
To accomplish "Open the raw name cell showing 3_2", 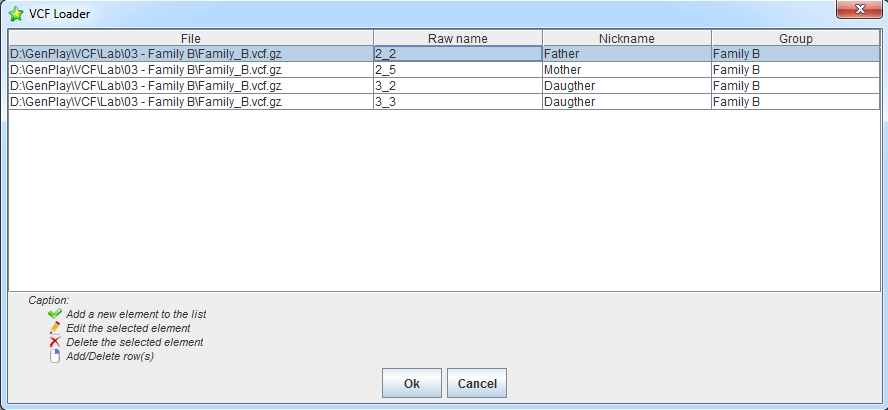I will (x=457, y=86).
